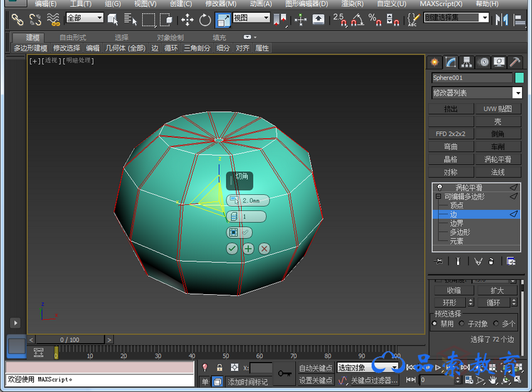Collapse the 可编辑多边形 tree node
Viewport: 532px width, 392px height.
point(439,197)
